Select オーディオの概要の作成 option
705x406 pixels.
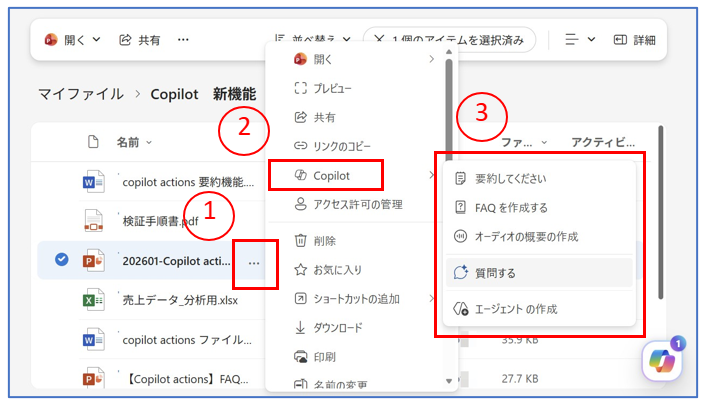click(x=524, y=237)
